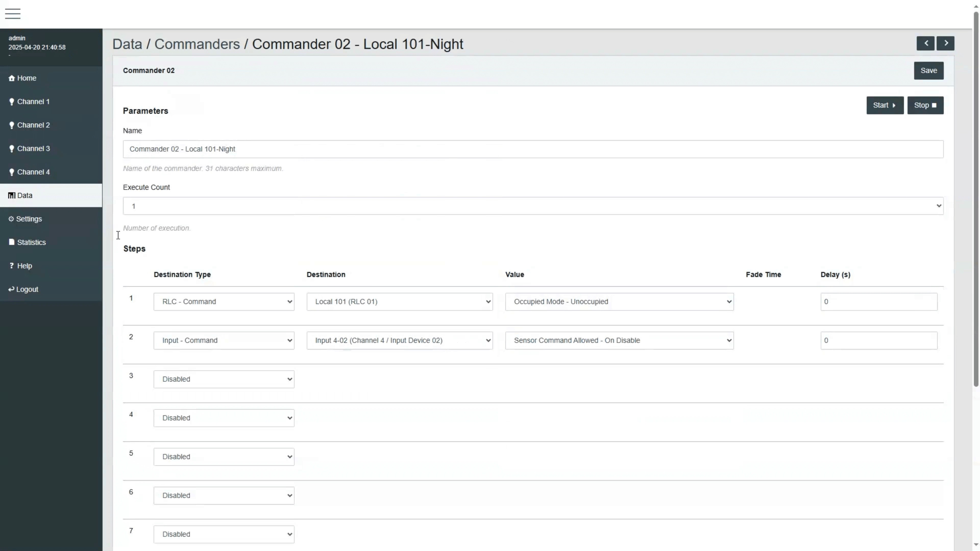Select the Channel 1 lightbulb icon
Viewport: 980px width, 551px height.
coord(11,102)
